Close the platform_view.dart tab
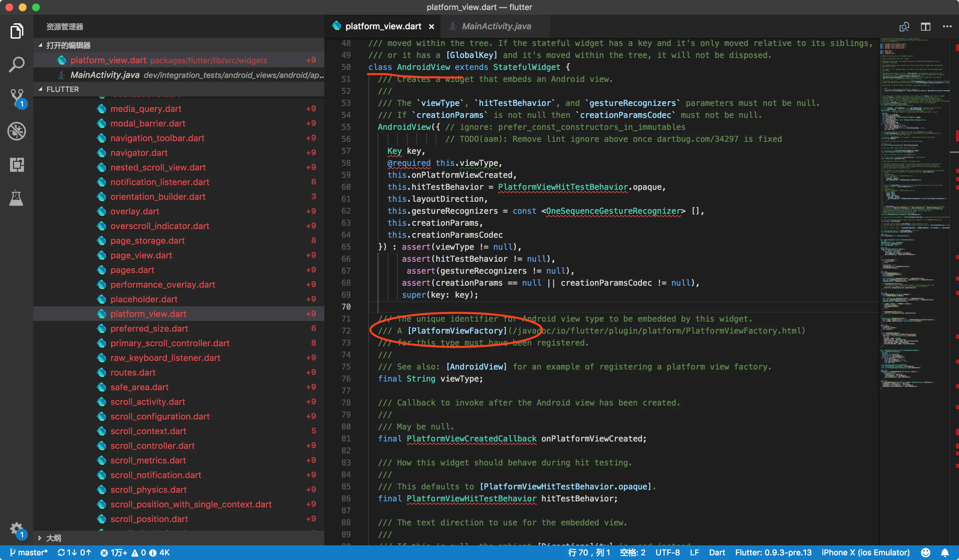 coord(431,27)
